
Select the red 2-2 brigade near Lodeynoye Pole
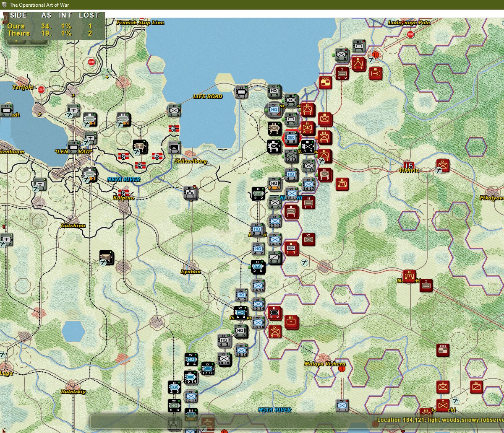[342, 73]
